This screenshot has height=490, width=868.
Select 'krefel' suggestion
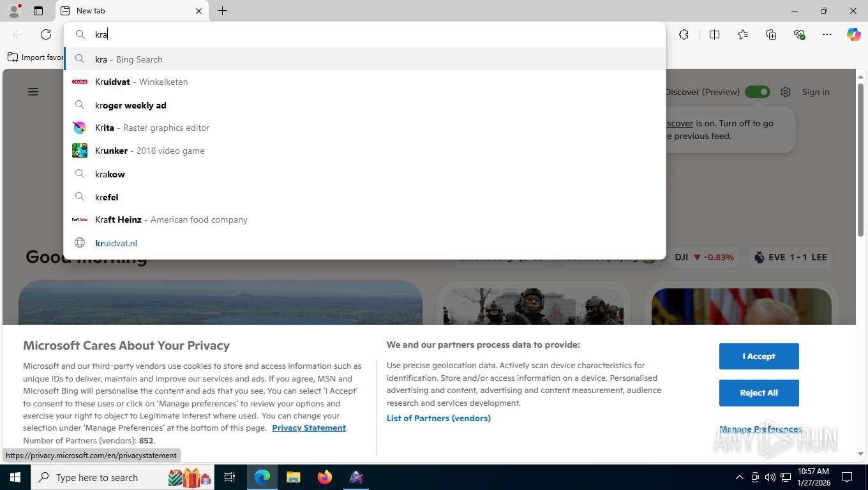(364, 197)
